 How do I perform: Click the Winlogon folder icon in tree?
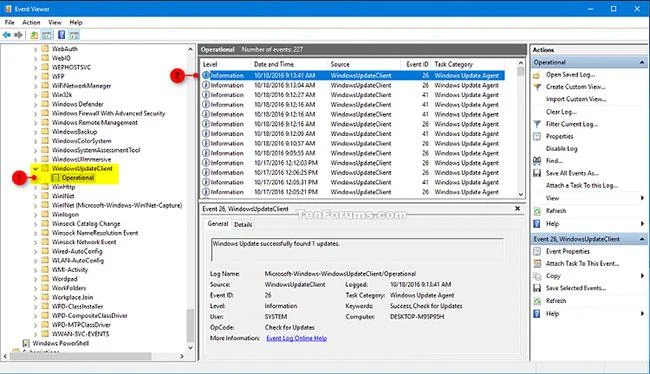tap(45, 214)
